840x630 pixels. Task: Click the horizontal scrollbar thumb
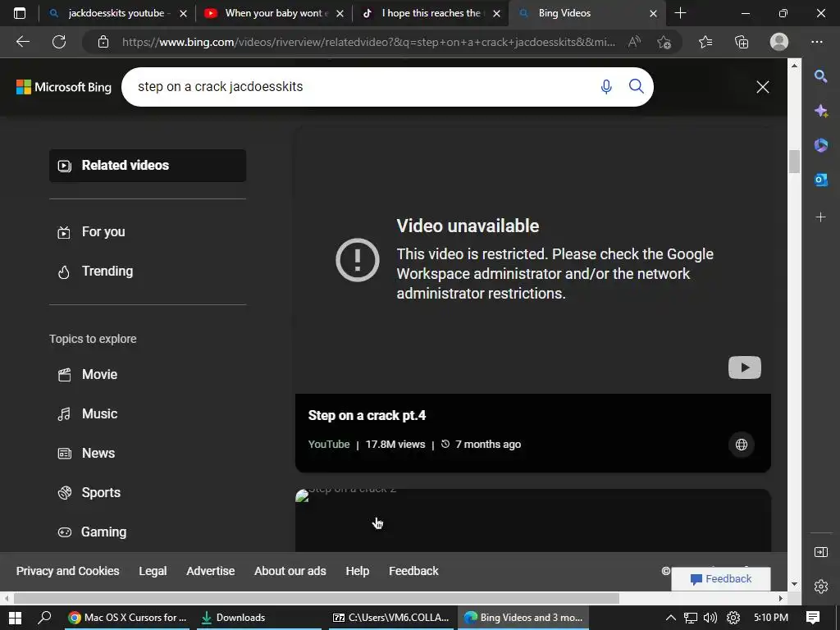tap(316, 598)
